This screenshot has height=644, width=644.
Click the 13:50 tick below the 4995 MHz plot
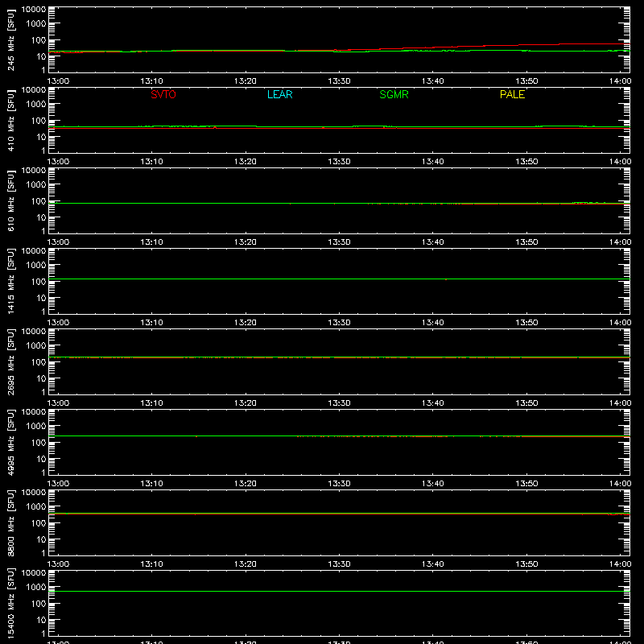pyautogui.click(x=526, y=484)
